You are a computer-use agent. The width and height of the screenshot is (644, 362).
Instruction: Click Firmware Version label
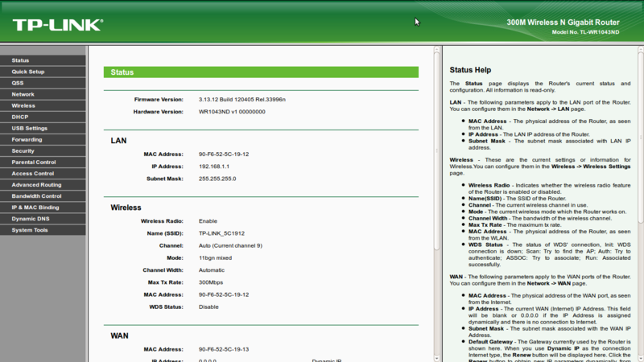coord(159,99)
